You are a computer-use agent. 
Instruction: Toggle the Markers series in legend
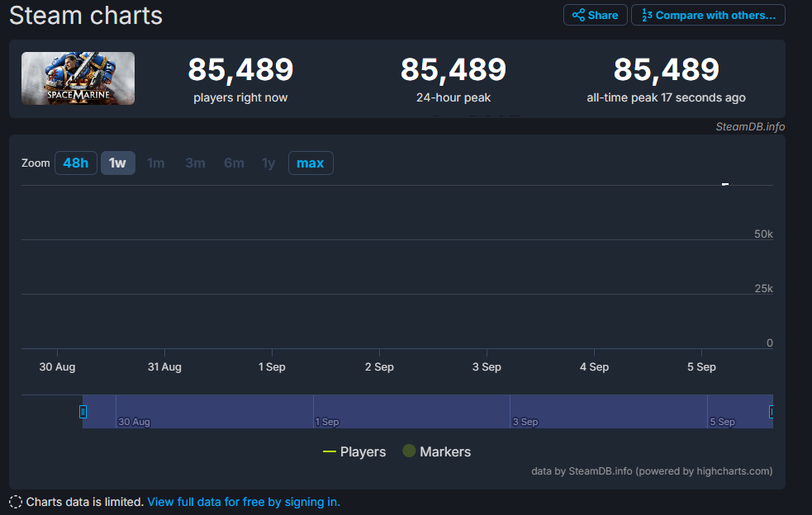(437, 451)
